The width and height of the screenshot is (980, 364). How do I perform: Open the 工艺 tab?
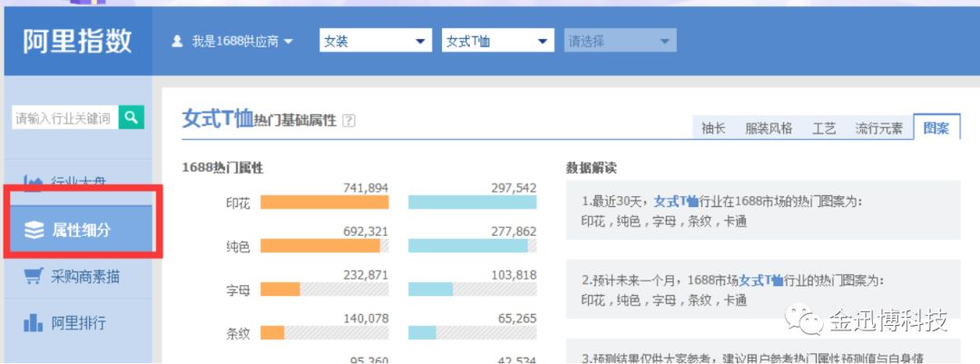coord(824,129)
